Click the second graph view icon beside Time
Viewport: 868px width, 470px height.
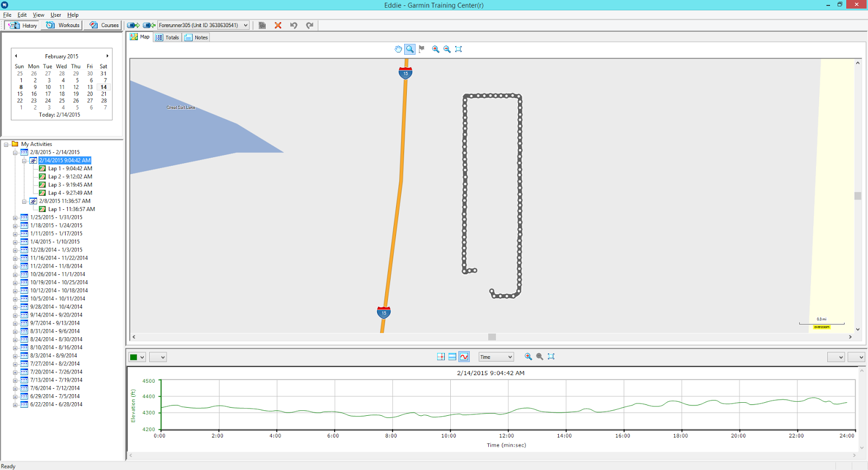(x=452, y=357)
